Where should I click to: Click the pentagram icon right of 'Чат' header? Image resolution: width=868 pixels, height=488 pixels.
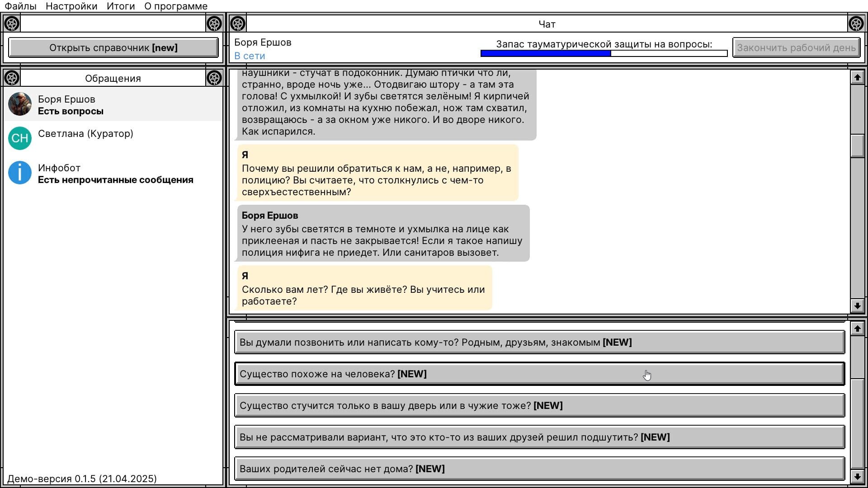point(856,23)
